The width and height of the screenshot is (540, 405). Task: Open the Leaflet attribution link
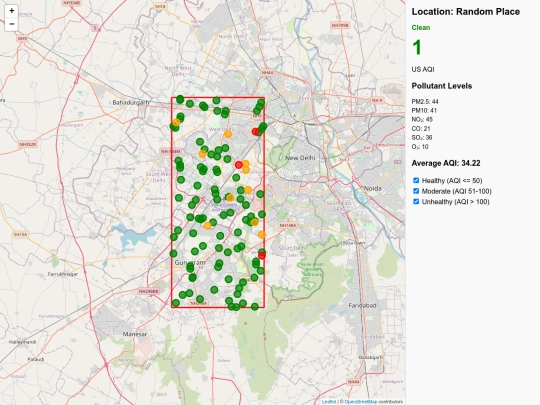click(x=329, y=402)
